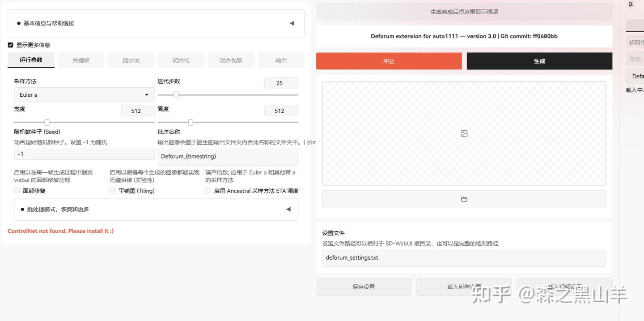Switch to the 运行参数 tab
Screen dimensions: 644x321
(31, 60)
